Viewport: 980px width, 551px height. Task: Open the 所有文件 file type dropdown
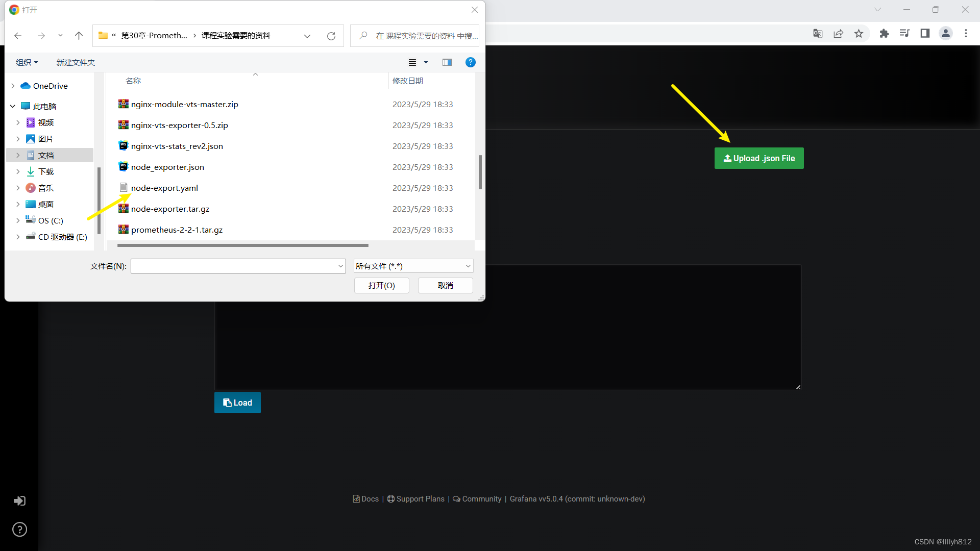tap(413, 266)
